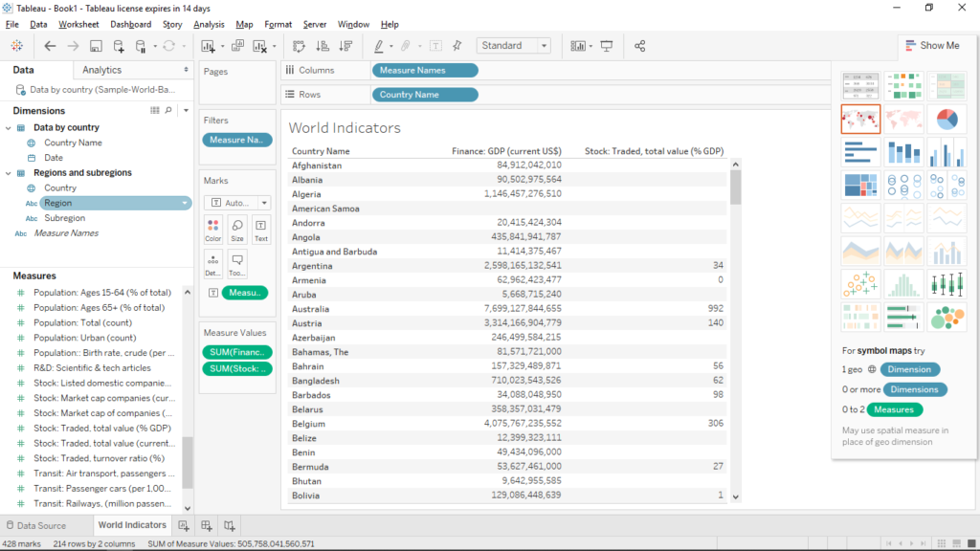This screenshot has width=980, height=551.
Task: Open the Color shelf on the Marks card
Action: point(212,228)
